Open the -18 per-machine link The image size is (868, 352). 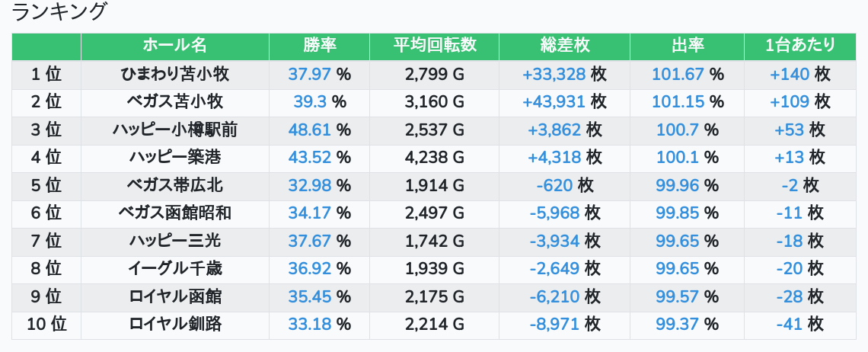pyautogui.click(x=790, y=241)
